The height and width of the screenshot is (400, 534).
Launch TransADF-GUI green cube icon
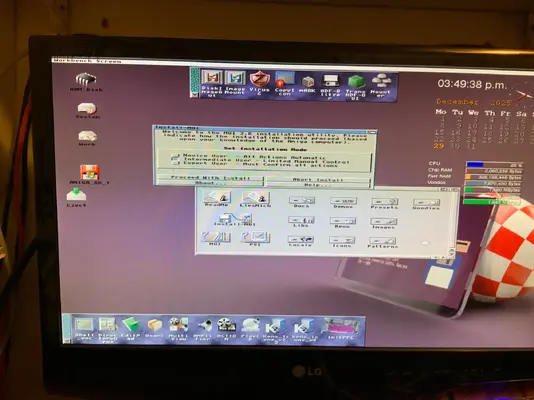click(356, 87)
